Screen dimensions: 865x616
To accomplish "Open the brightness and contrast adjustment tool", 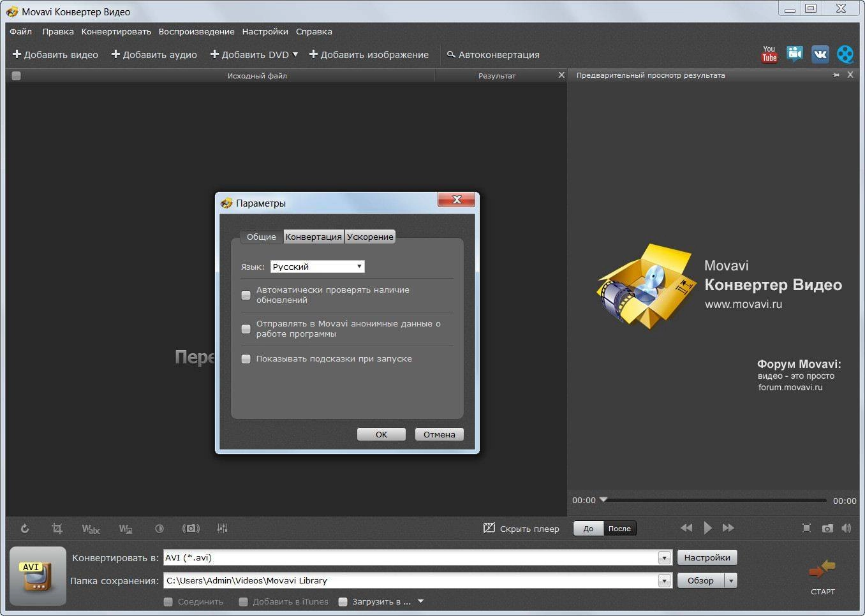I will [x=159, y=529].
